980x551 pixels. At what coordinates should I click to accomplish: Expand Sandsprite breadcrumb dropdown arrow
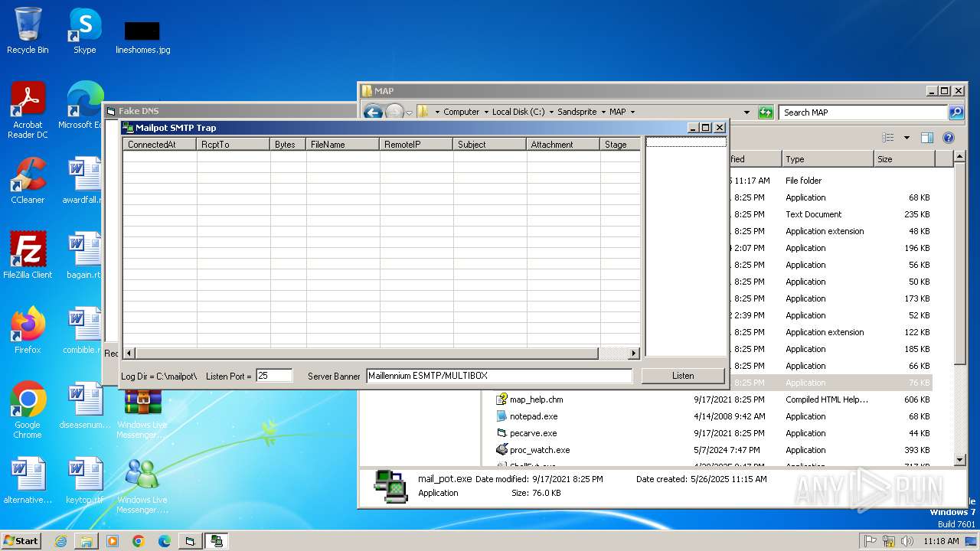[603, 112]
